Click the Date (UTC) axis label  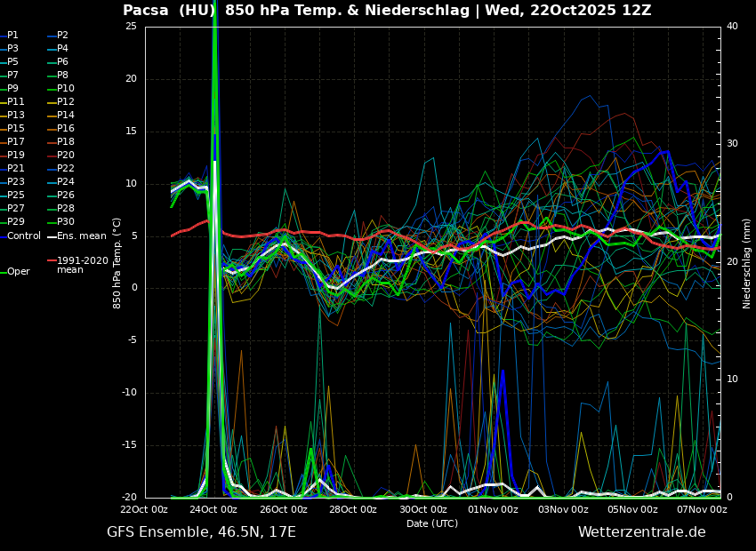tap(432, 523)
